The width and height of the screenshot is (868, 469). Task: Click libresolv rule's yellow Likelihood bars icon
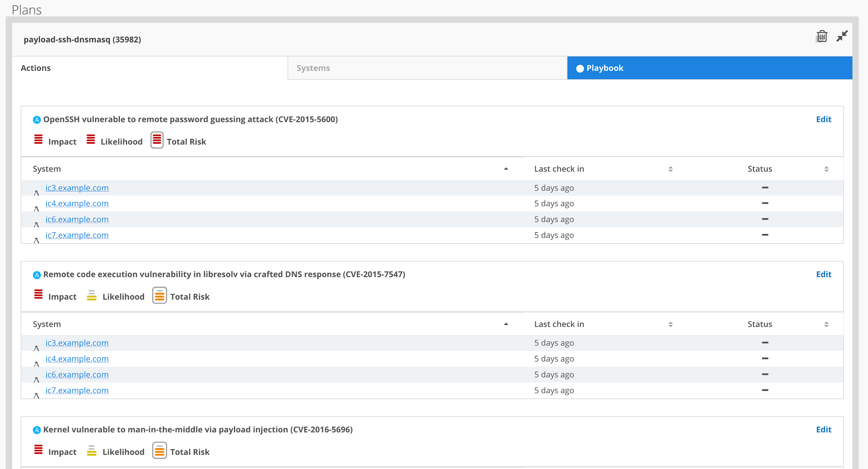92,295
